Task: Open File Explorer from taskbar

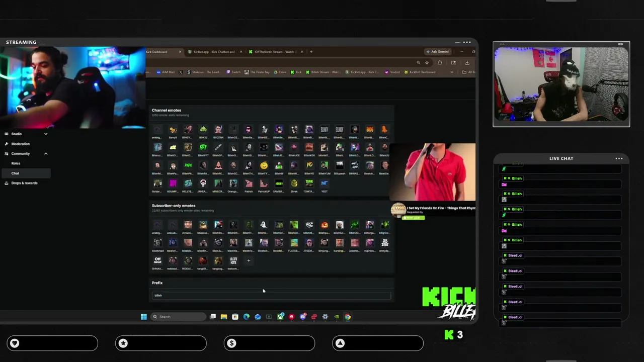Action: [x=224, y=317]
